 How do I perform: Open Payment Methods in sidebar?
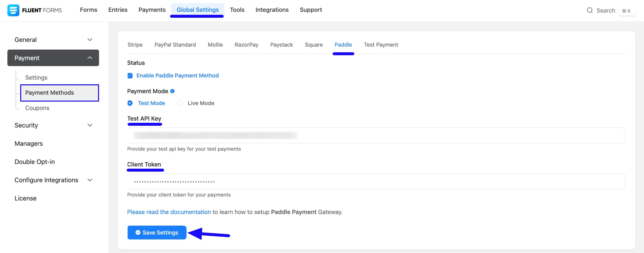60,93
